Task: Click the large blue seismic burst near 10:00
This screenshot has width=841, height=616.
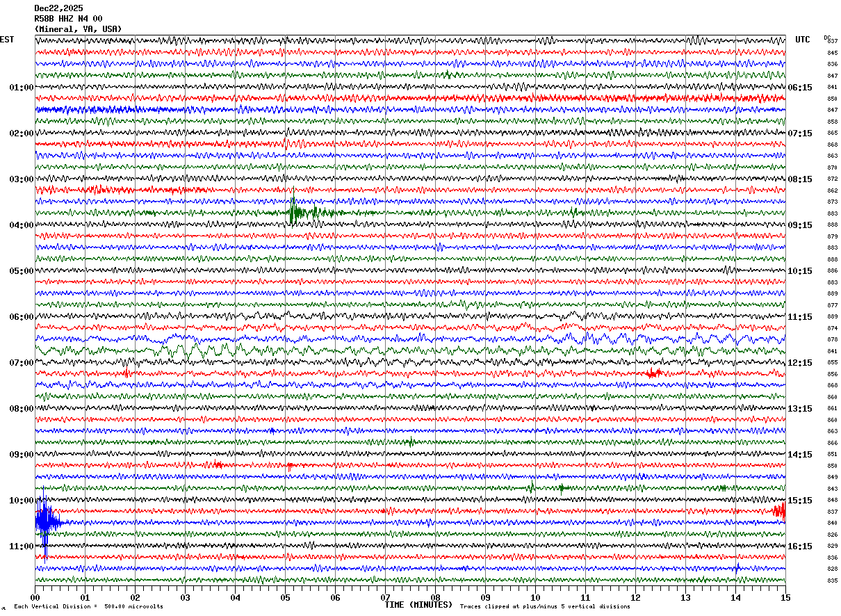Action: point(45,522)
